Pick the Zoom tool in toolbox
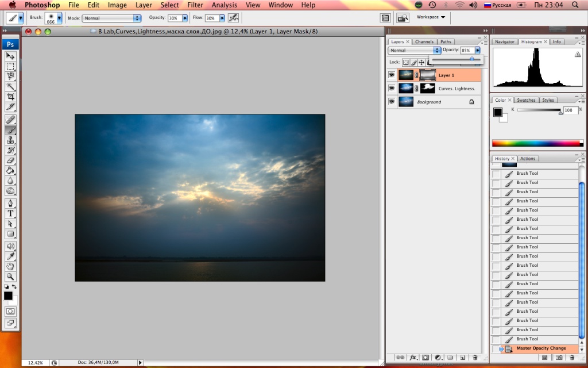The image size is (588, 368). point(10,276)
